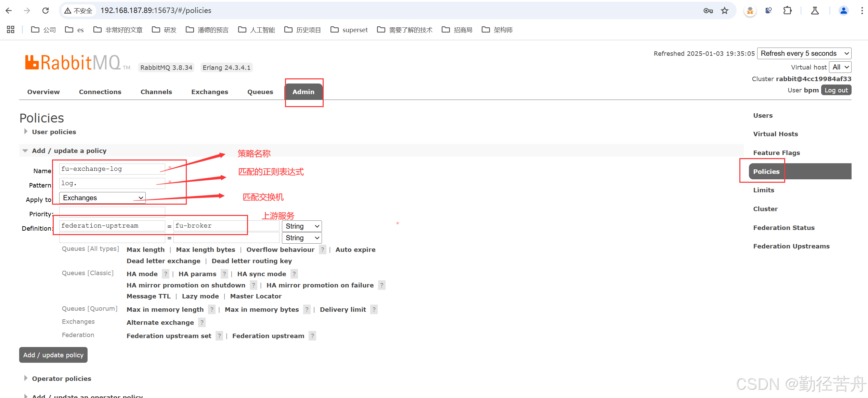Reload the page in the browser
The width and height of the screenshot is (868, 398).
[45, 10]
